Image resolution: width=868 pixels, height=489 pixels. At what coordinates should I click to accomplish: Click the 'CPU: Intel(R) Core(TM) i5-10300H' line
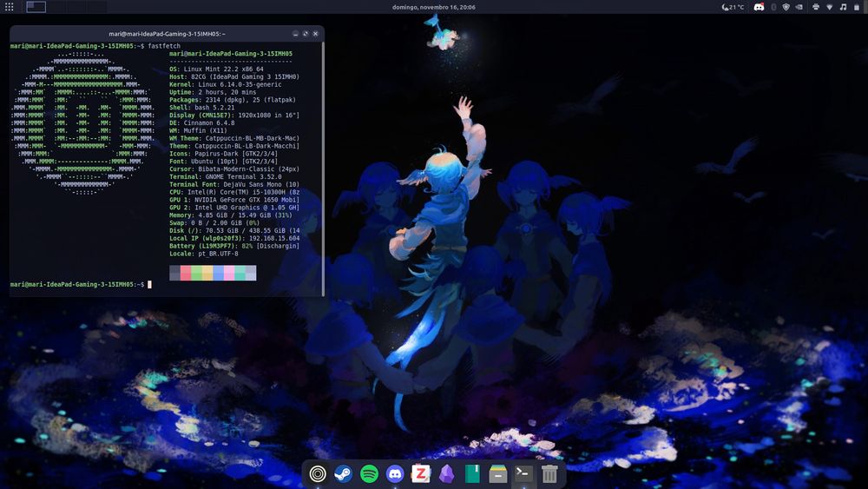pyautogui.click(x=234, y=192)
